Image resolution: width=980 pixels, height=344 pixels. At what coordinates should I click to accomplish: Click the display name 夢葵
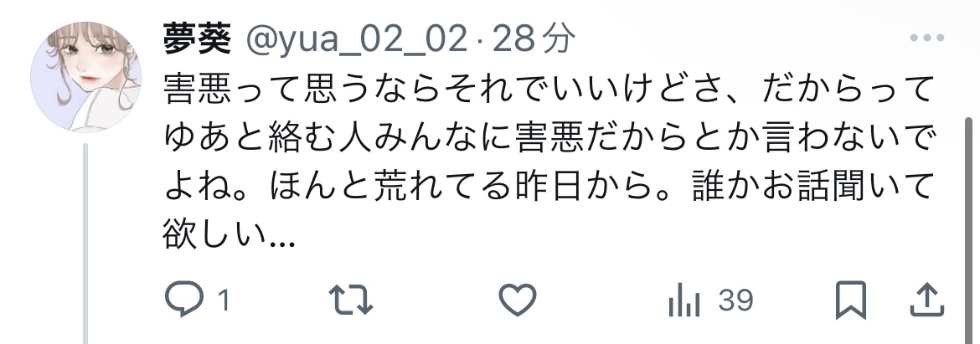198,39
